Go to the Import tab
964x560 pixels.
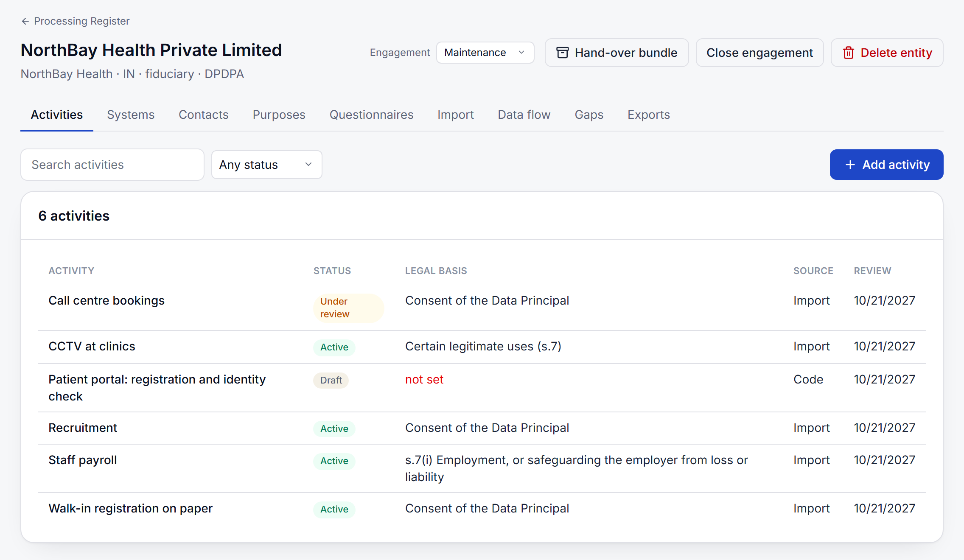455,115
